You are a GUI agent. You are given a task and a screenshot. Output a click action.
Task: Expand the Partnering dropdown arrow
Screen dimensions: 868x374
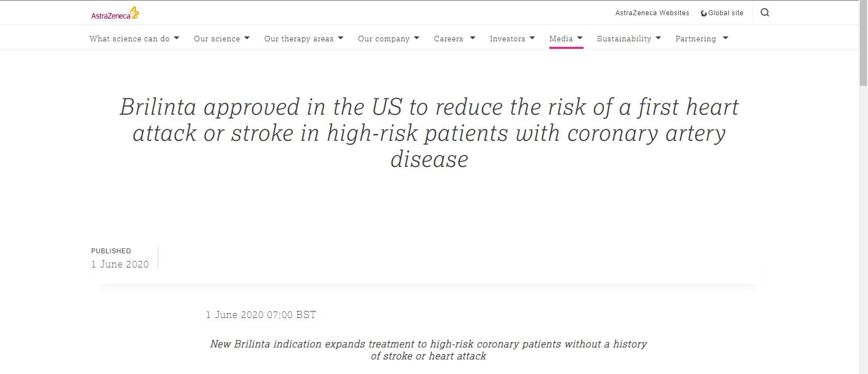click(726, 38)
